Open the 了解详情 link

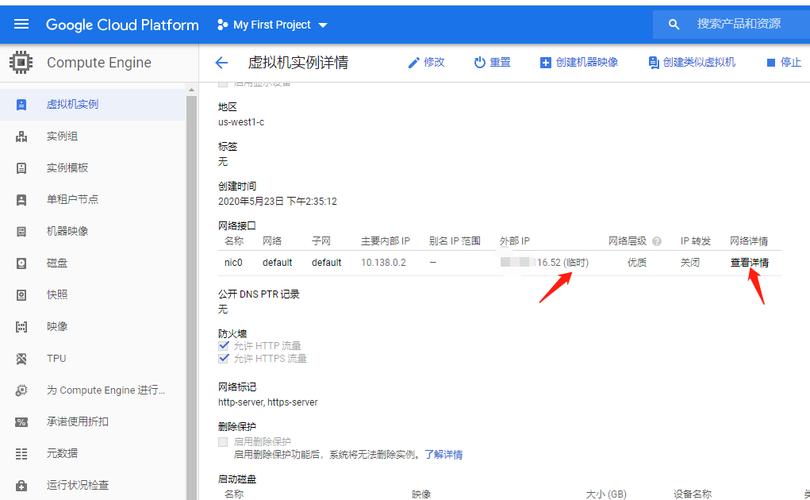[x=444, y=455]
